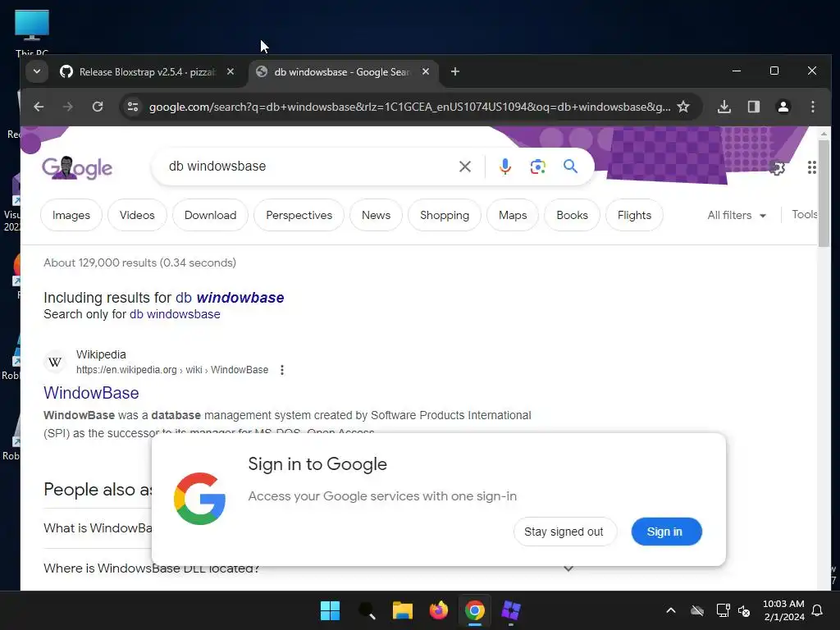Submit search with magnifier icon
840x630 pixels.
point(571,166)
